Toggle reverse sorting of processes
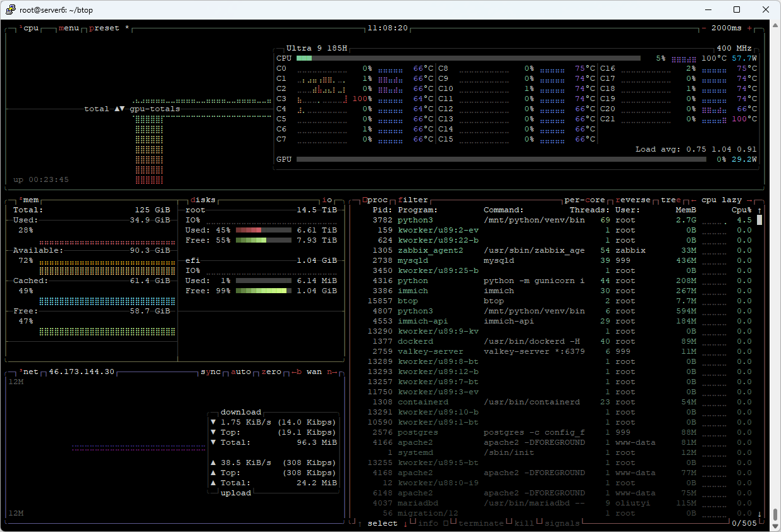The height and width of the screenshot is (532, 781). (632, 200)
